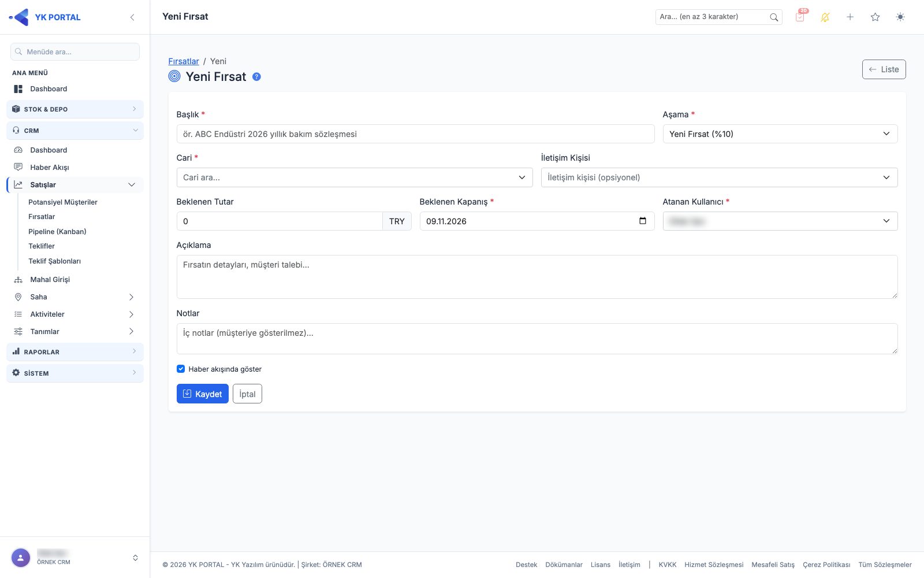
Task: Collapse the sidebar with the left chevron
Action: 132,17
